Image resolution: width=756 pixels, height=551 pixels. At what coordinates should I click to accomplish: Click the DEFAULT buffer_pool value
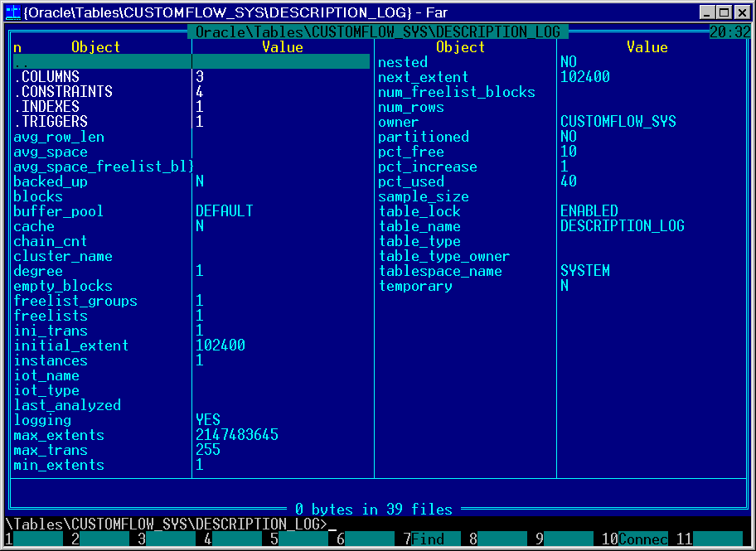[x=224, y=211]
